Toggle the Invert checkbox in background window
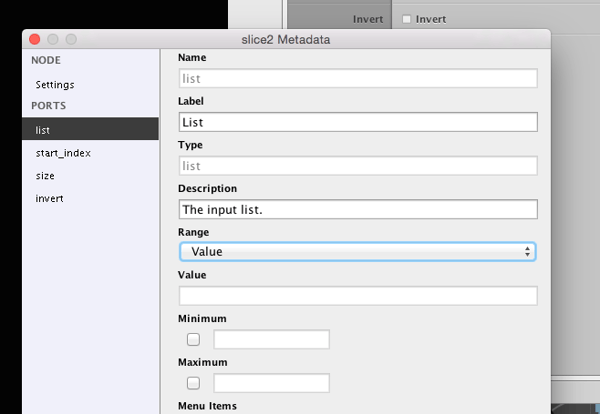600x414 pixels. coord(406,19)
